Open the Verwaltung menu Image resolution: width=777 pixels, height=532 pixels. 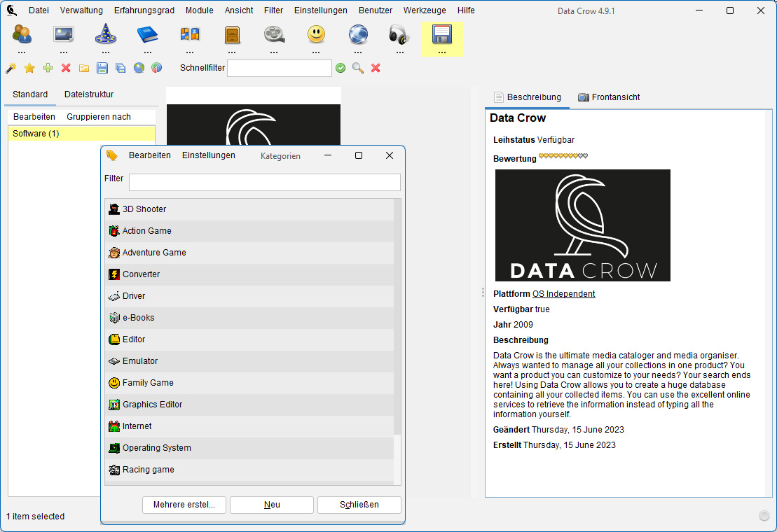tap(81, 10)
